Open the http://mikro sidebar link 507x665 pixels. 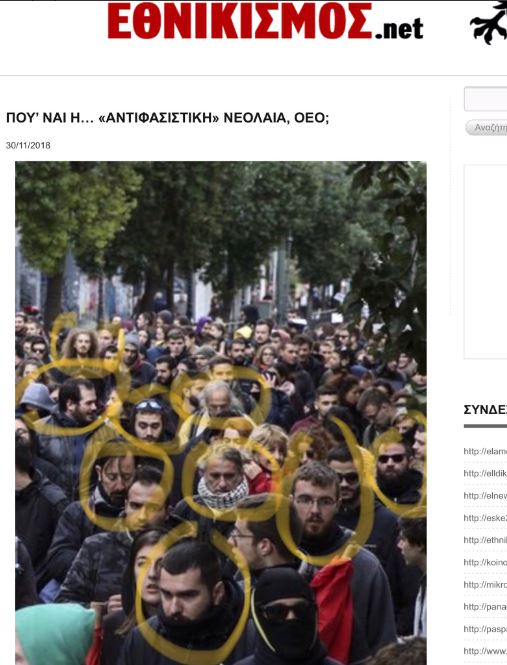[485, 584]
